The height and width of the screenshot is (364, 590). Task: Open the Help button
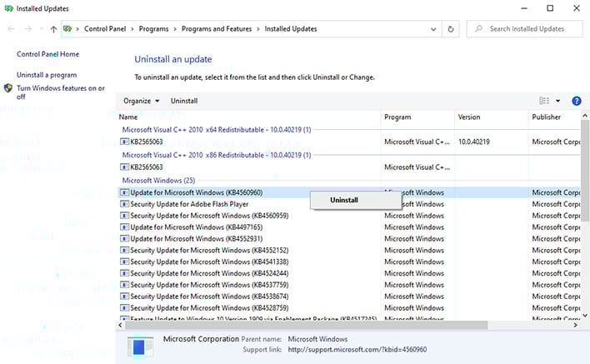click(576, 101)
